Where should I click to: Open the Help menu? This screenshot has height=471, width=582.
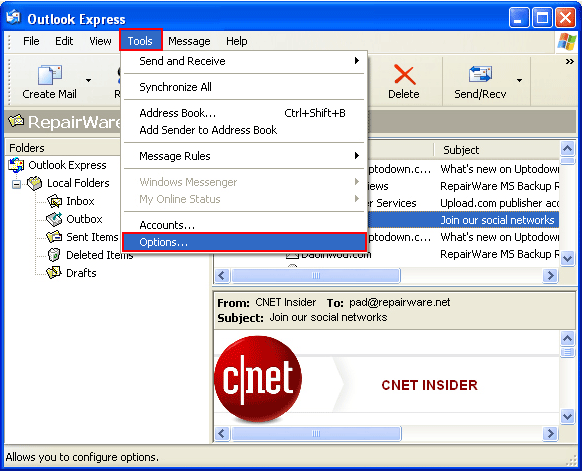point(237,41)
